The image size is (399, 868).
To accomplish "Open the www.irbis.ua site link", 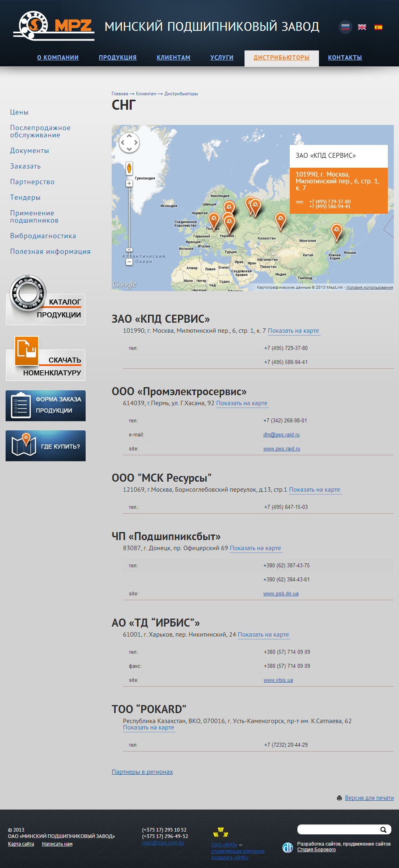I will [x=278, y=680].
